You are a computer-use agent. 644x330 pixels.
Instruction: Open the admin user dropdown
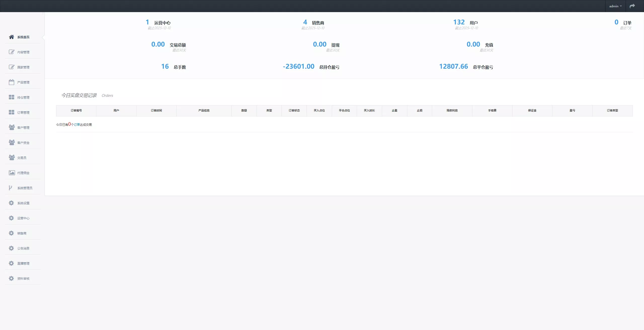click(x=615, y=6)
